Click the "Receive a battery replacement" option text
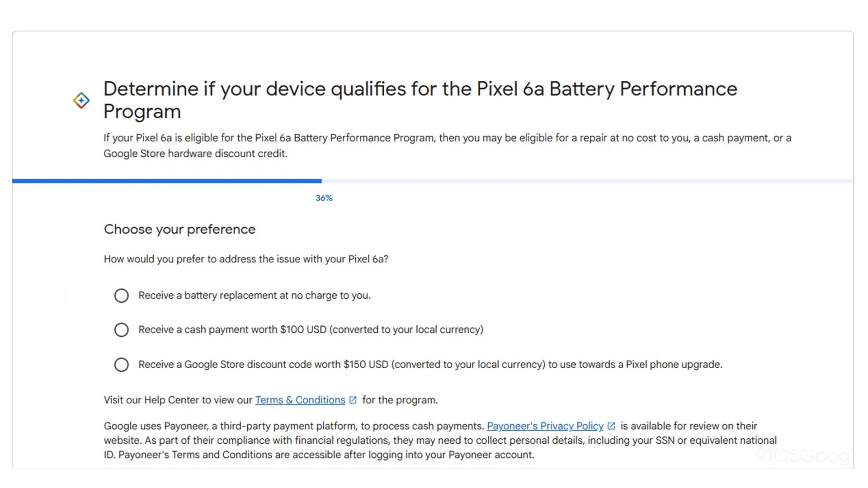The height and width of the screenshot is (488, 868). (x=254, y=296)
